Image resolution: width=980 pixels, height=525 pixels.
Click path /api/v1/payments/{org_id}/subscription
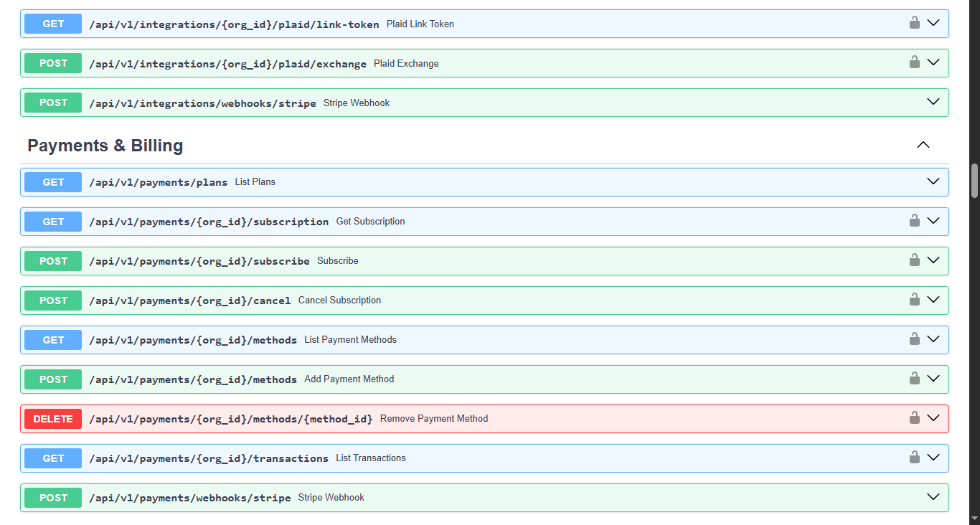tap(209, 222)
